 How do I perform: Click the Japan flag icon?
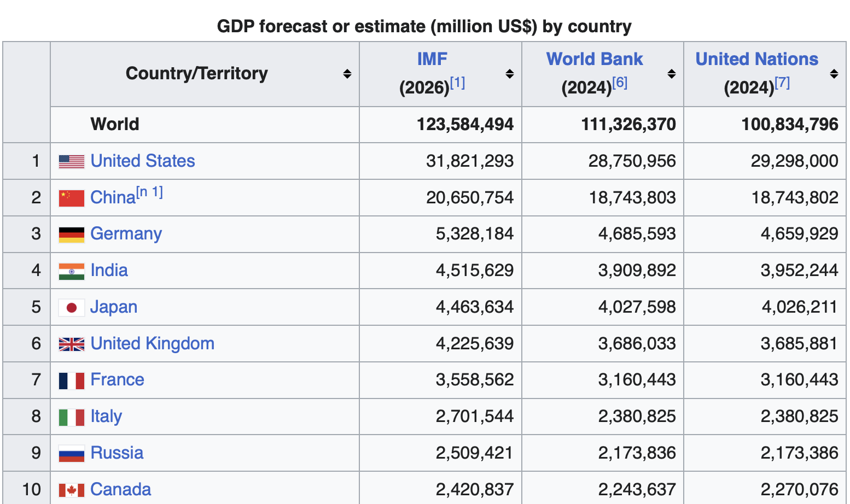tap(72, 308)
